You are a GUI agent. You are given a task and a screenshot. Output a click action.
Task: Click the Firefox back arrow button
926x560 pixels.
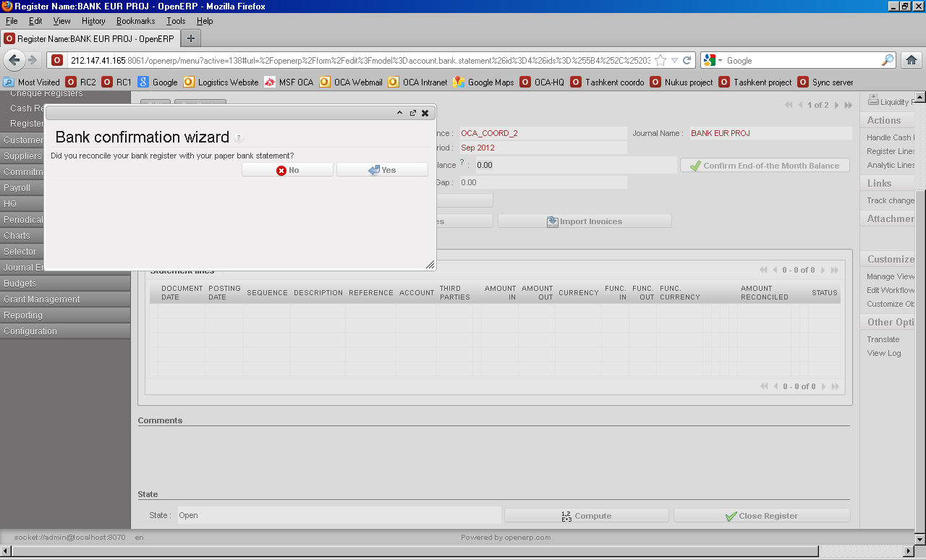point(14,60)
